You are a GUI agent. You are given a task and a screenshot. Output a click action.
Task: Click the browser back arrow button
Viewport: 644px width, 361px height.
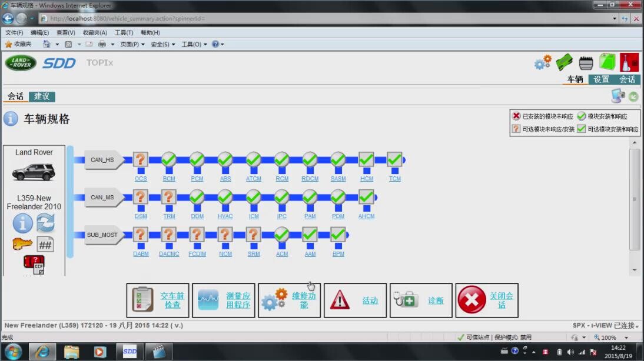[x=8, y=18]
